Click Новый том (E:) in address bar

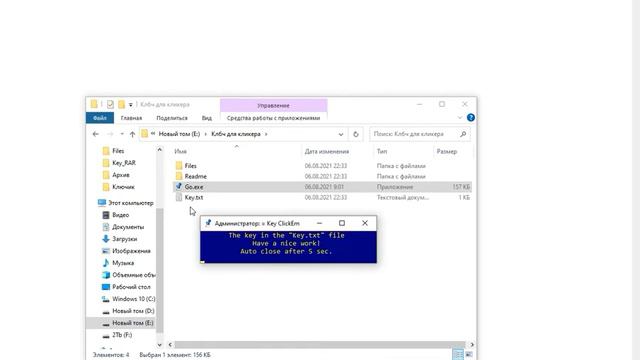179,134
